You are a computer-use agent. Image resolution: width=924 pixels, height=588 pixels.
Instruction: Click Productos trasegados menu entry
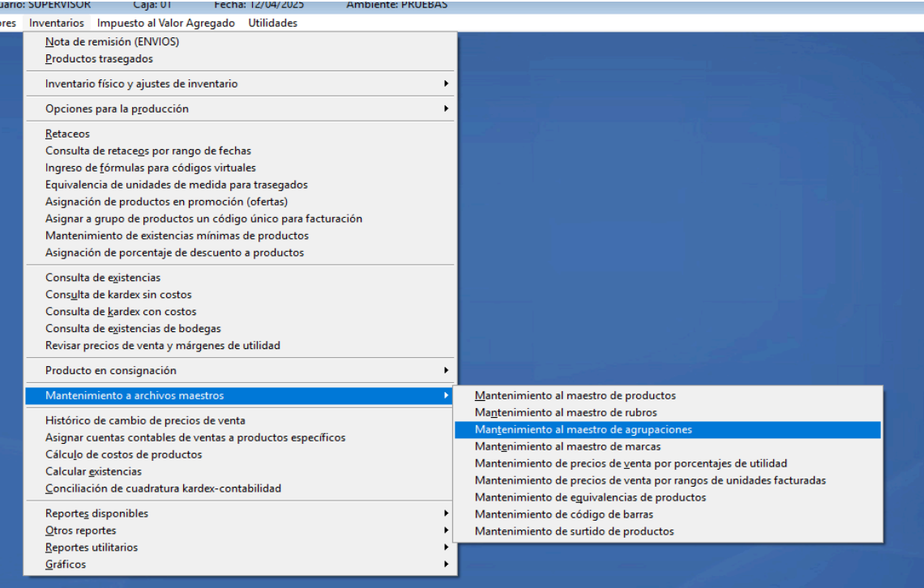pyautogui.click(x=99, y=58)
